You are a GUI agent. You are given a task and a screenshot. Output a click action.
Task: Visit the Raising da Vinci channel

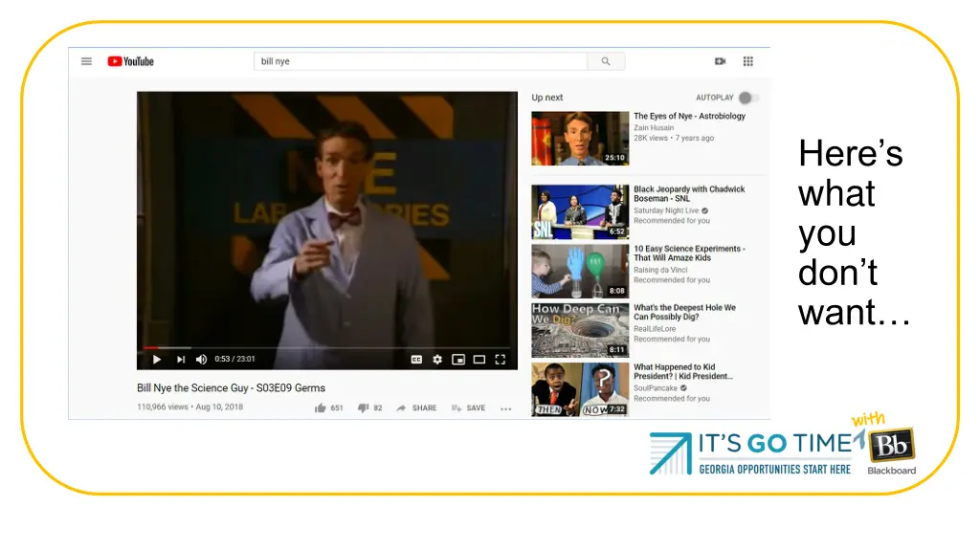click(660, 271)
